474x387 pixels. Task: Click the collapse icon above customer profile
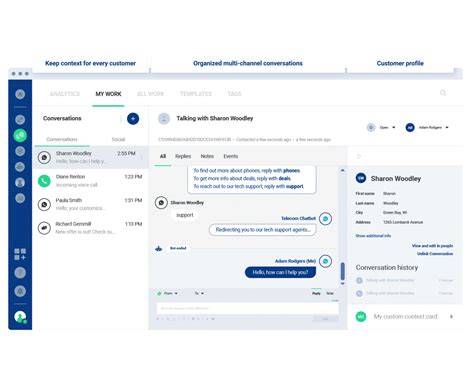click(x=359, y=156)
